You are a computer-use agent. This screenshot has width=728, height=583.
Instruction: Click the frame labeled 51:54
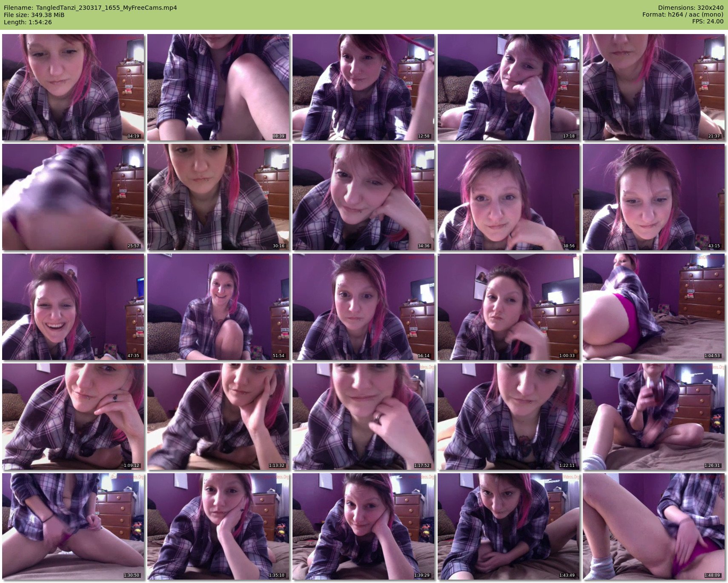coord(218,307)
